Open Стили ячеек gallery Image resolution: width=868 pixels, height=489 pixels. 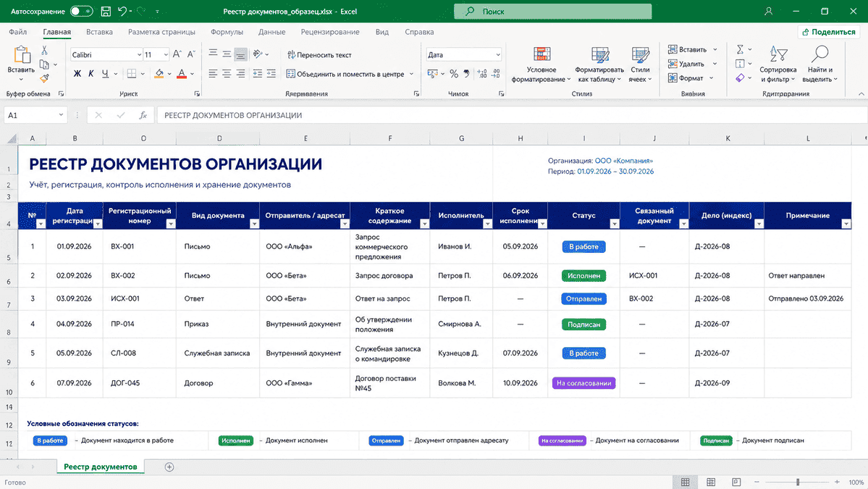(640, 64)
